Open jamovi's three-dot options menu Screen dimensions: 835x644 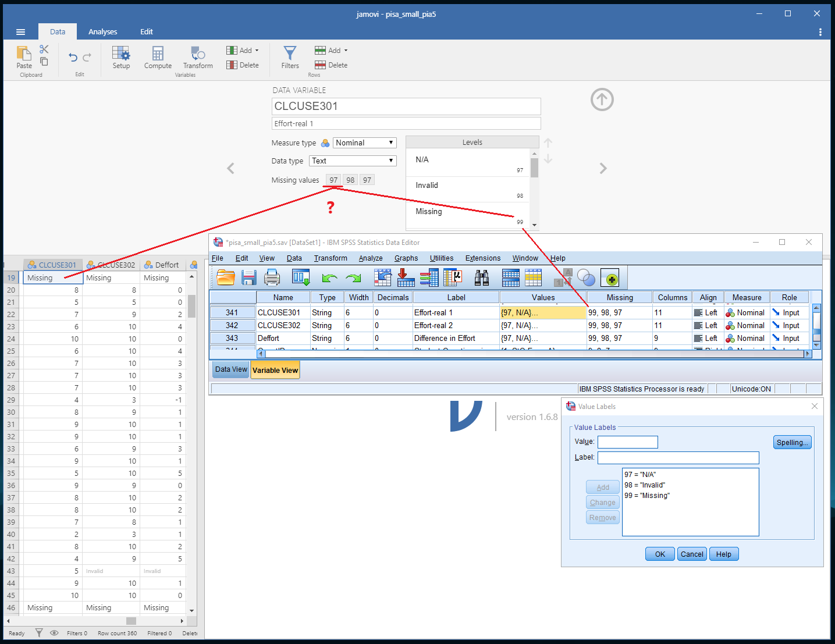tap(820, 32)
